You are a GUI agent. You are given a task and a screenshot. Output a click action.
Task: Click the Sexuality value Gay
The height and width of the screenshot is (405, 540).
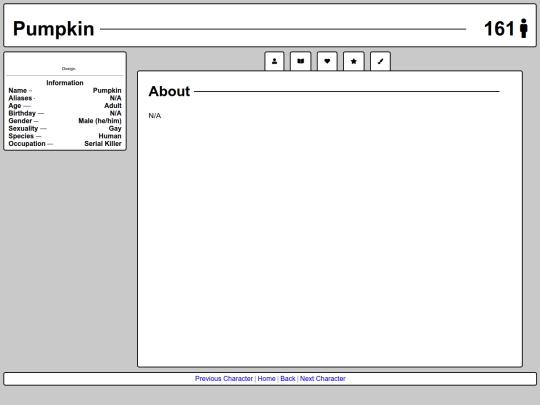[115, 128]
